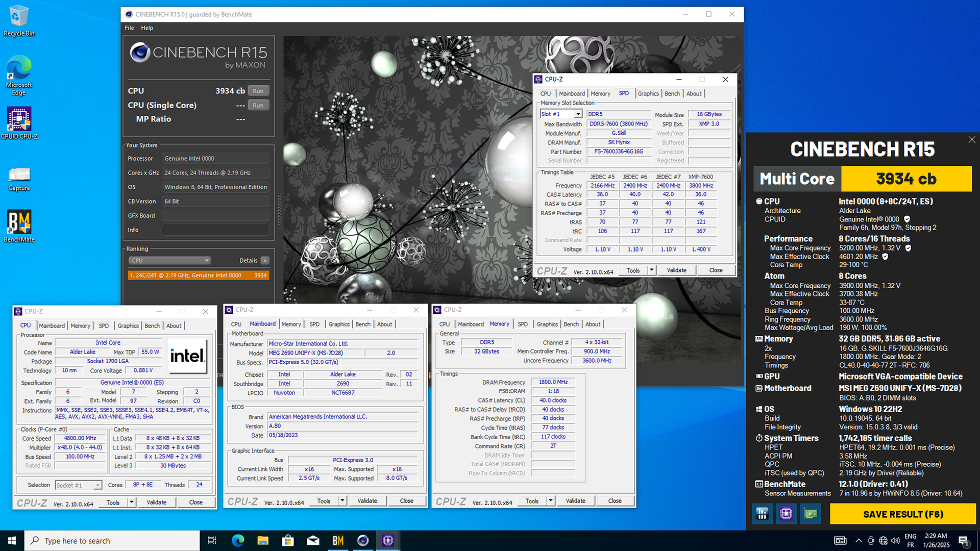The width and height of the screenshot is (980, 551).
Task: Open the Recycle Bin desktop icon
Action: (19, 20)
